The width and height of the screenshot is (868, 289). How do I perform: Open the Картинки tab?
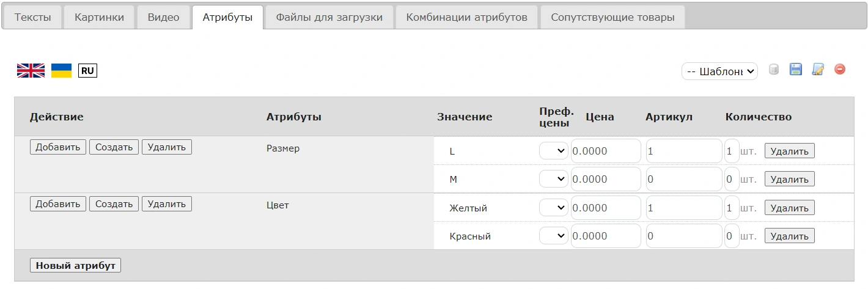pyautogui.click(x=99, y=17)
